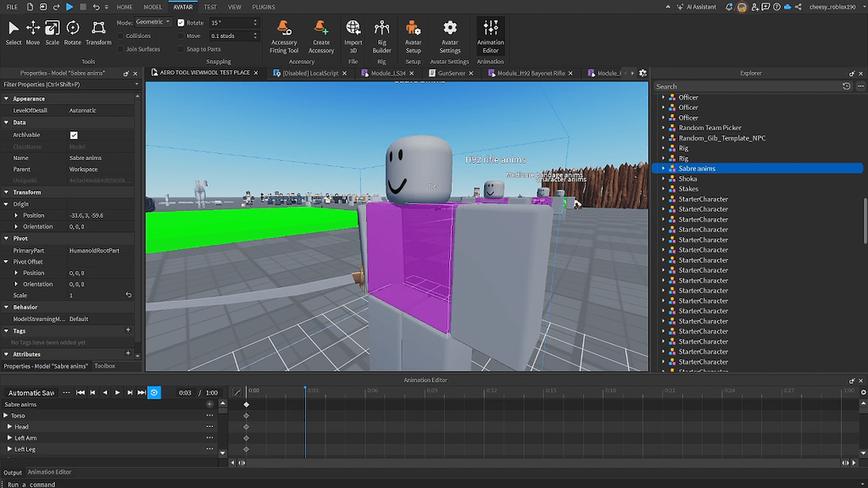
Task: Start playtest with blue play icon
Action: tap(70, 7)
